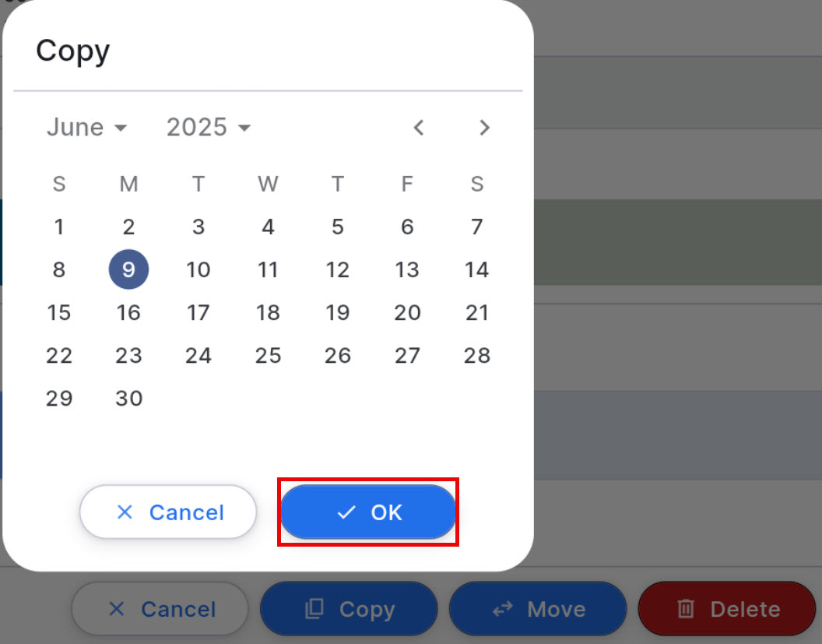822x644 pixels.
Task: Confirm the copy by pressing OK
Action: coord(367,512)
